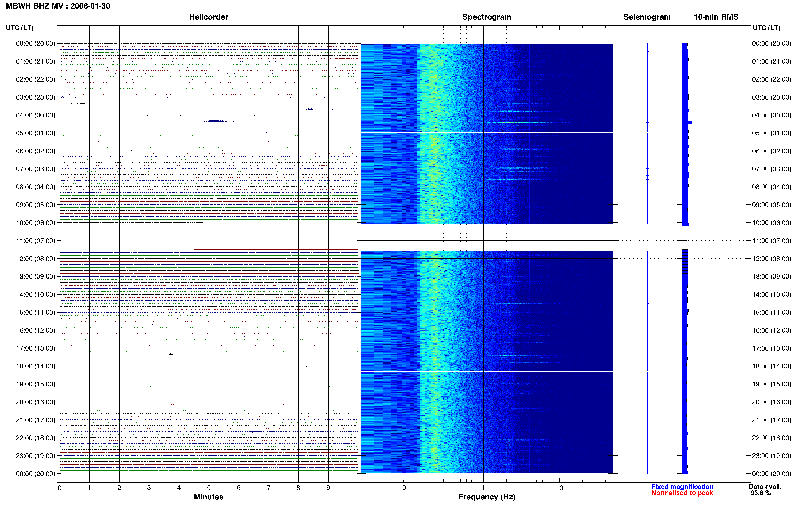Click the Normalised to peak legend text
This screenshot has width=812, height=508.
(x=682, y=493)
